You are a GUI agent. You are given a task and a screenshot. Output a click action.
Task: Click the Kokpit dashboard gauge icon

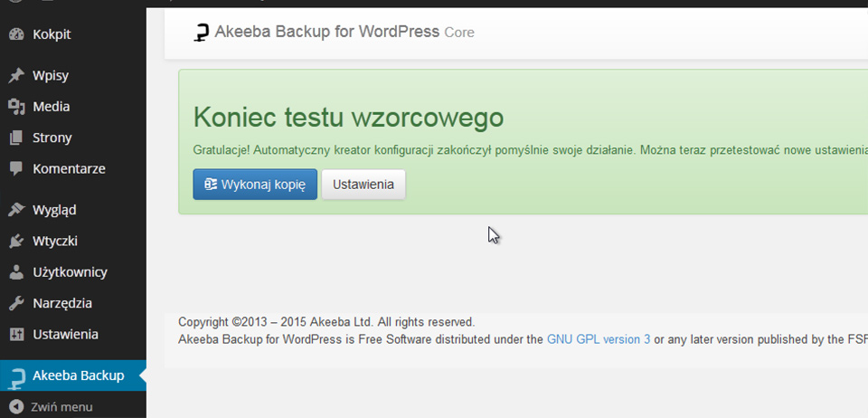coord(17,34)
